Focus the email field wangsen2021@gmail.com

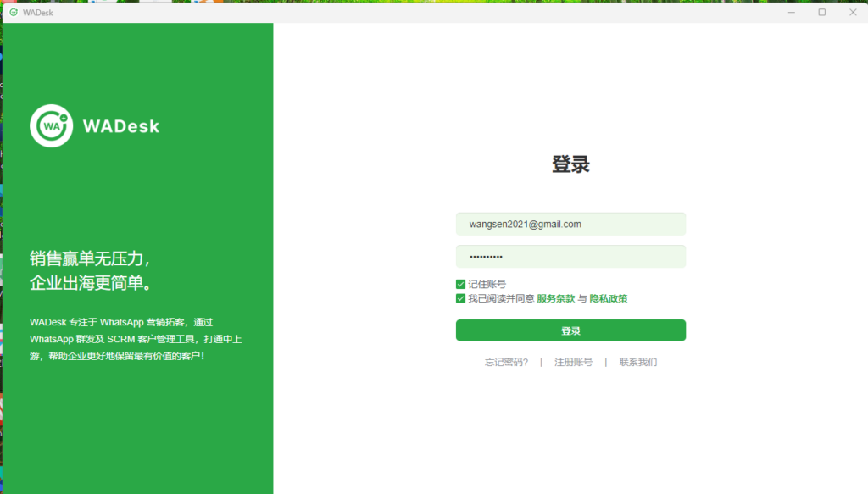(x=570, y=224)
